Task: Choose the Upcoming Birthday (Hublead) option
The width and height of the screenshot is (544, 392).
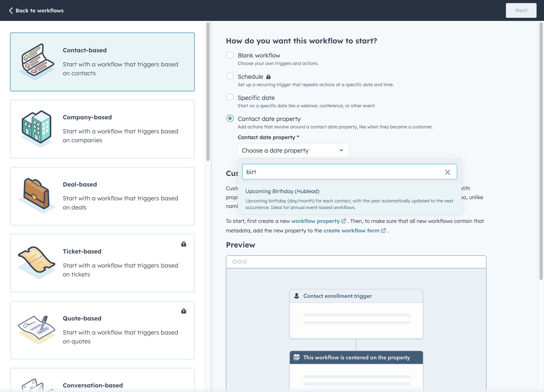Action: click(350, 199)
